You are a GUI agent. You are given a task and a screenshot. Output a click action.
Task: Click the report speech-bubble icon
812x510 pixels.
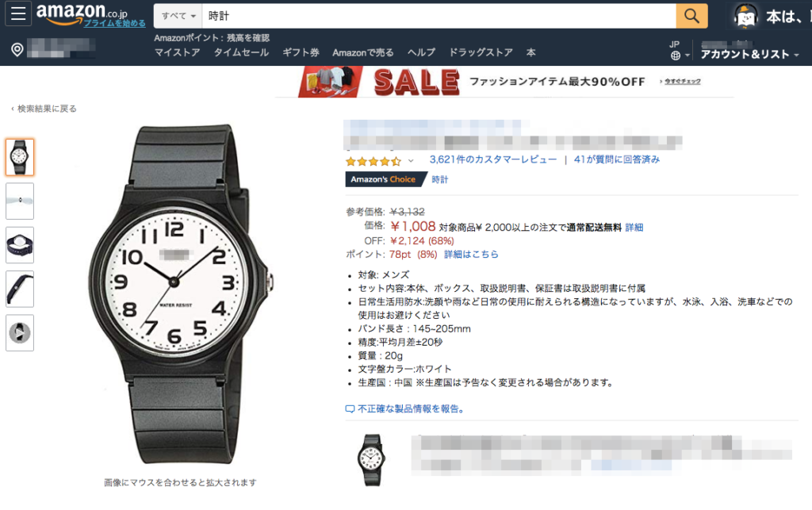(x=350, y=409)
